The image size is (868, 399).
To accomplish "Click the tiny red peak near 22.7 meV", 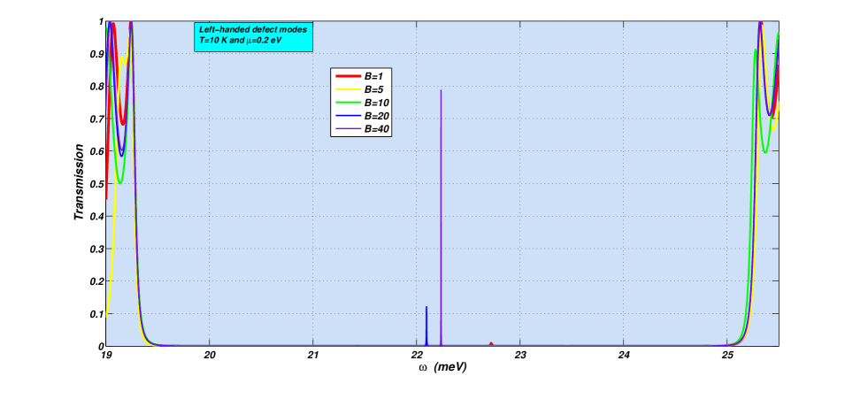I will tap(491, 344).
